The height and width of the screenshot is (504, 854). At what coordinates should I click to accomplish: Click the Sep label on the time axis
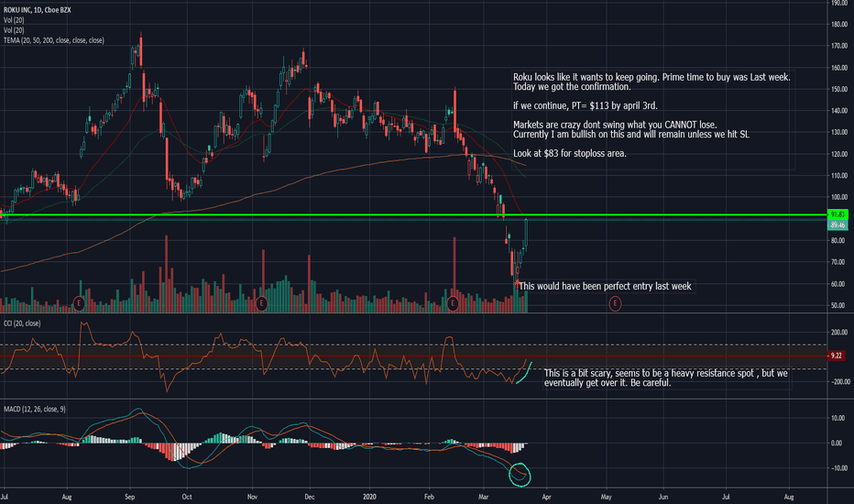[x=129, y=497]
